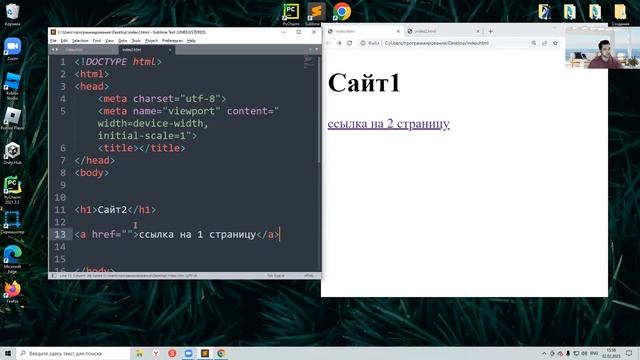Click the Sublime tab scroll arrows
640x360 pixels.
(x=54, y=50)
